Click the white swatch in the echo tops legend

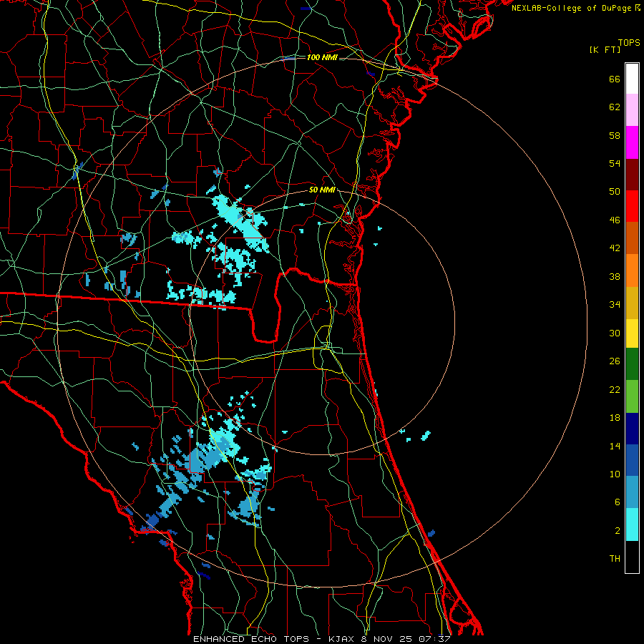pyautogui.click(x=632, y=79)
